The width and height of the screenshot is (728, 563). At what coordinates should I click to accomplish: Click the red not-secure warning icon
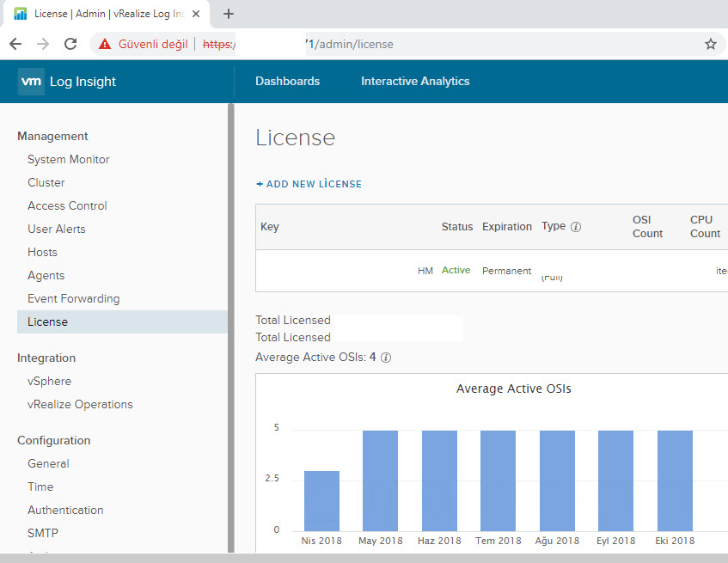105,44
